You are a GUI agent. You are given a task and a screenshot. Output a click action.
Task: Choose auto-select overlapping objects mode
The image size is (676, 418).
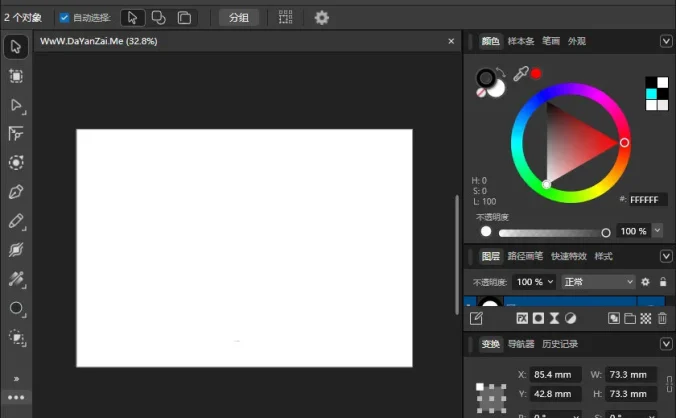(159, 18)
